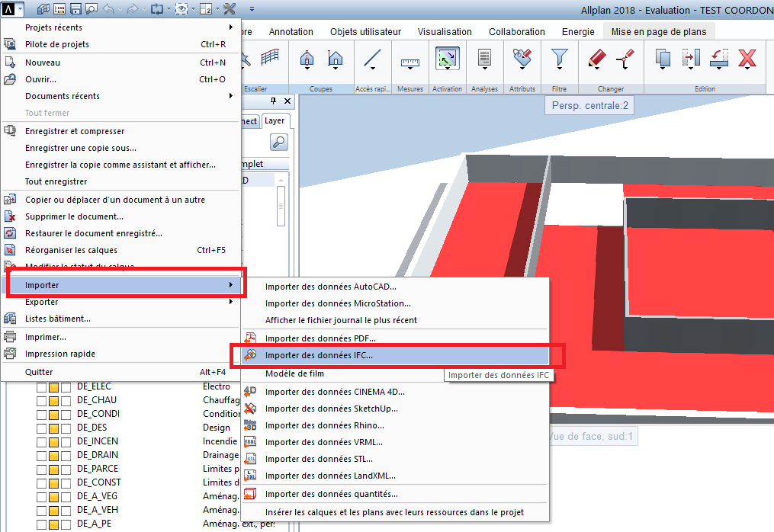This screenshot has width=774, height=532.
Task: Pin the palette with the pushpin icon
Action: [273, 101]
